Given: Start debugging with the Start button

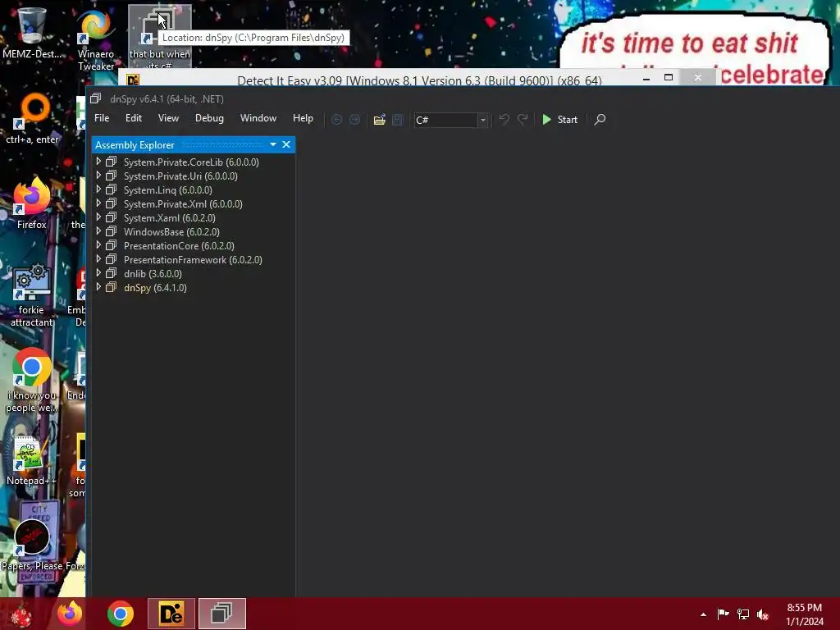Looking at the screenshot, I should point(559,120).
